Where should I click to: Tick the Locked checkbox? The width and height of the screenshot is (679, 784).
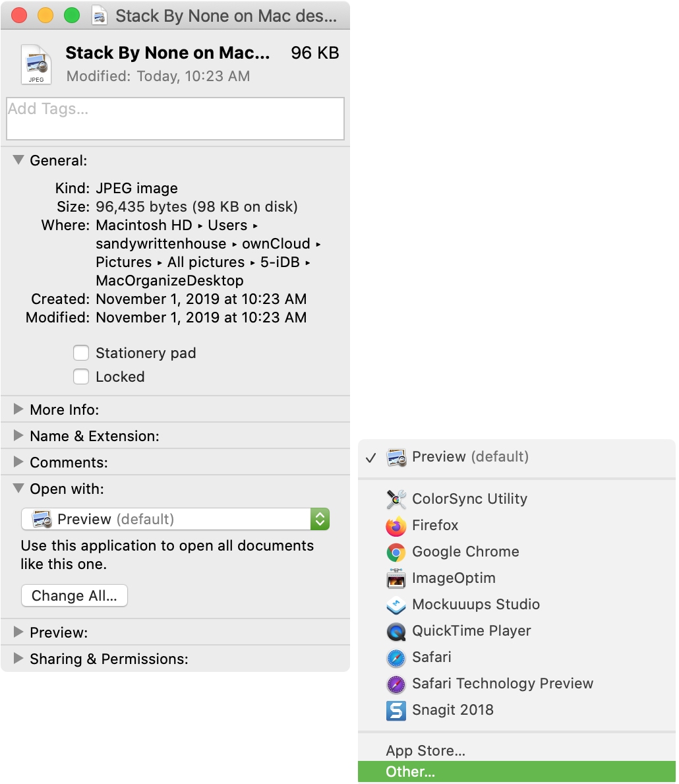pos(81,377)
